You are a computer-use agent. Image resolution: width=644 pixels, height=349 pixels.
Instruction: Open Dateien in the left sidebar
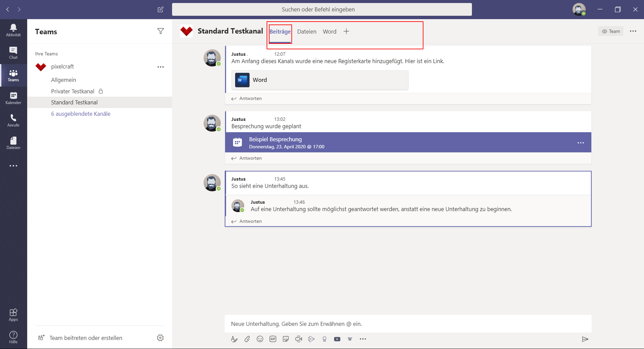[x=13, y=143]
